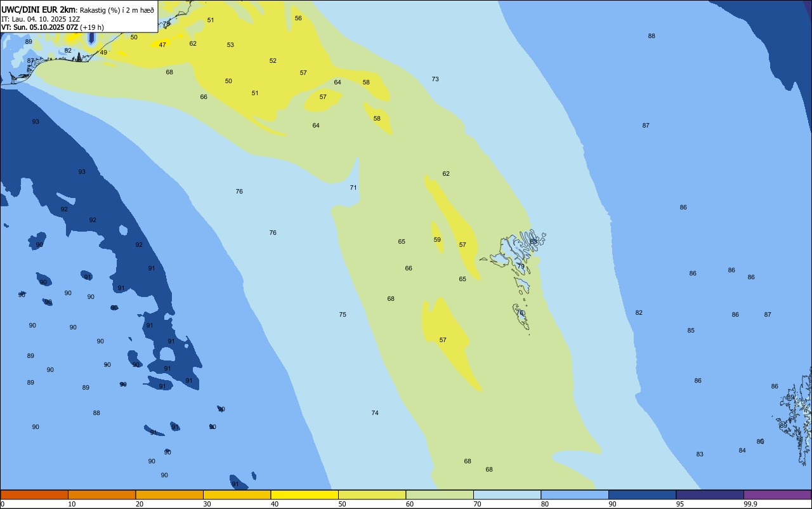Click the "99.9" legend scale label

click(750, 504)
